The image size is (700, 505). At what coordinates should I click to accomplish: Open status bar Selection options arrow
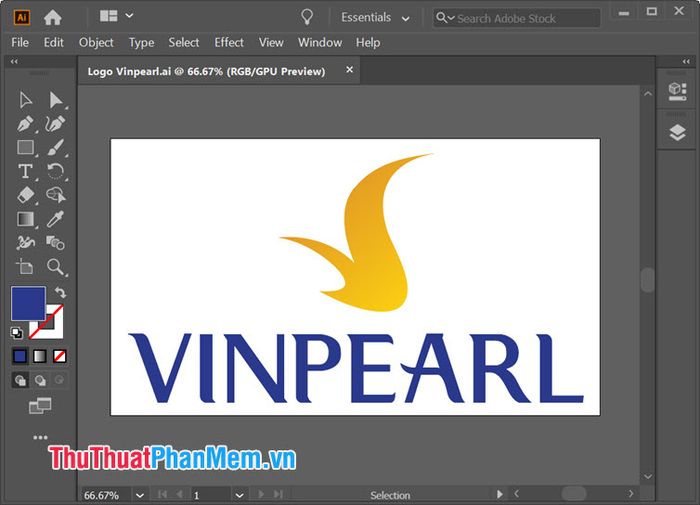(x=500, y=494)
